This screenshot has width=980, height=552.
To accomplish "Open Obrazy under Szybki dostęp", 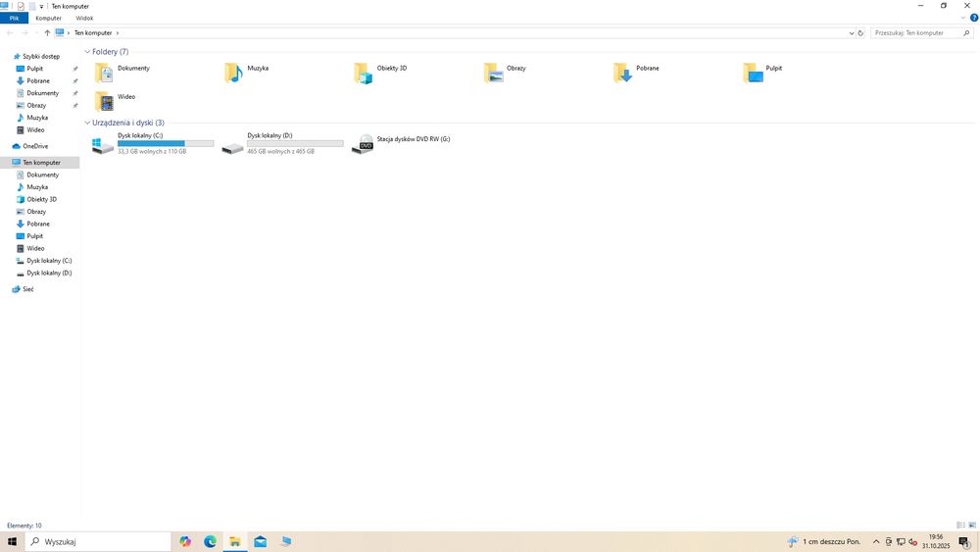I will click(x=36, y=105).
